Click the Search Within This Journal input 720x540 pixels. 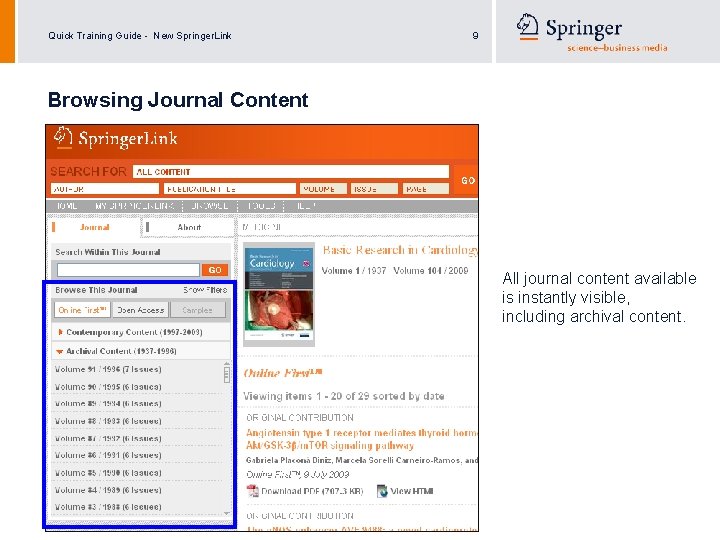128,270
